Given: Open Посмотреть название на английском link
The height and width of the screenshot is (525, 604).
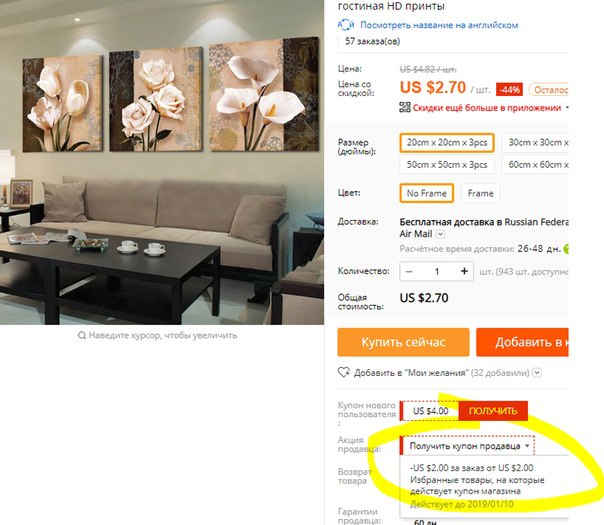Looking at the screenshot, I should (x=439, y=25).
